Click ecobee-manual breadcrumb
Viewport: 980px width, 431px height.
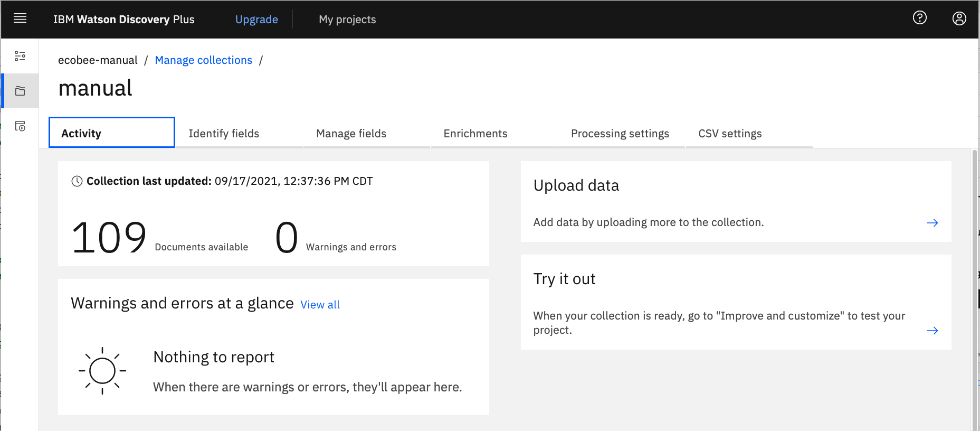98,60
